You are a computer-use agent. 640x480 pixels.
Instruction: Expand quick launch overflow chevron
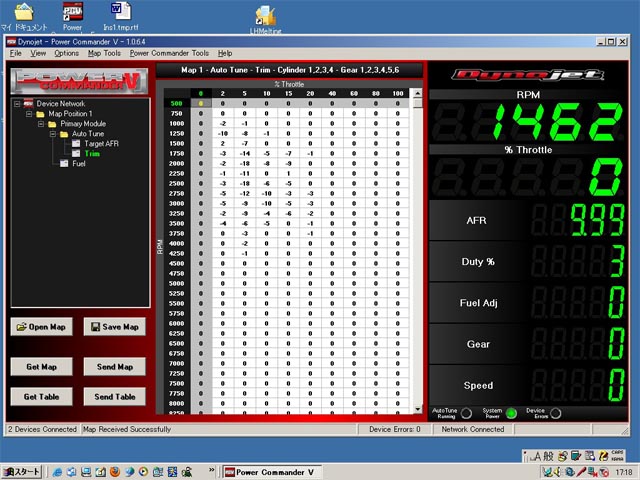click(211, 470)
